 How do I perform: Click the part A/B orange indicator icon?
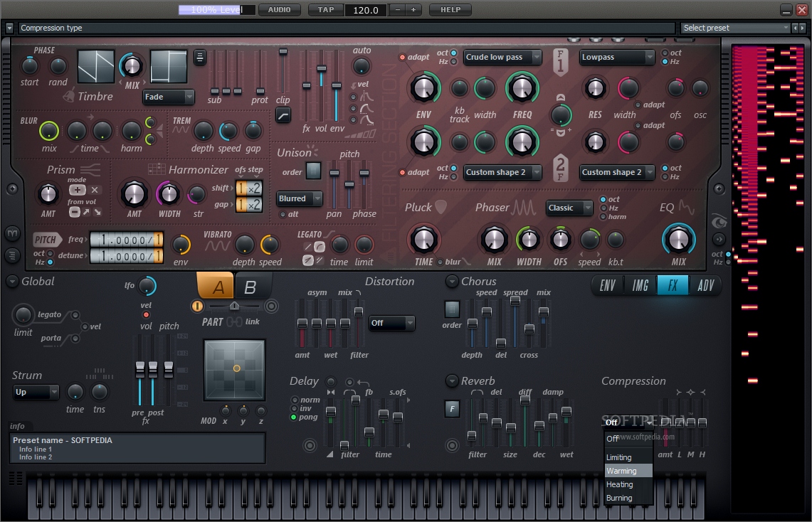click(x=197, y=307)
